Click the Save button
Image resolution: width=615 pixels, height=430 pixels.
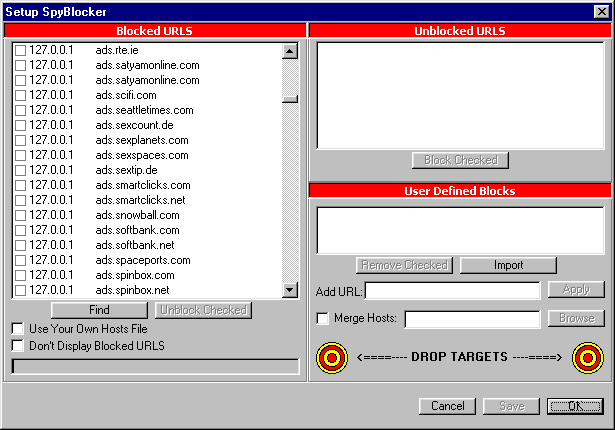tap(511, 406)
